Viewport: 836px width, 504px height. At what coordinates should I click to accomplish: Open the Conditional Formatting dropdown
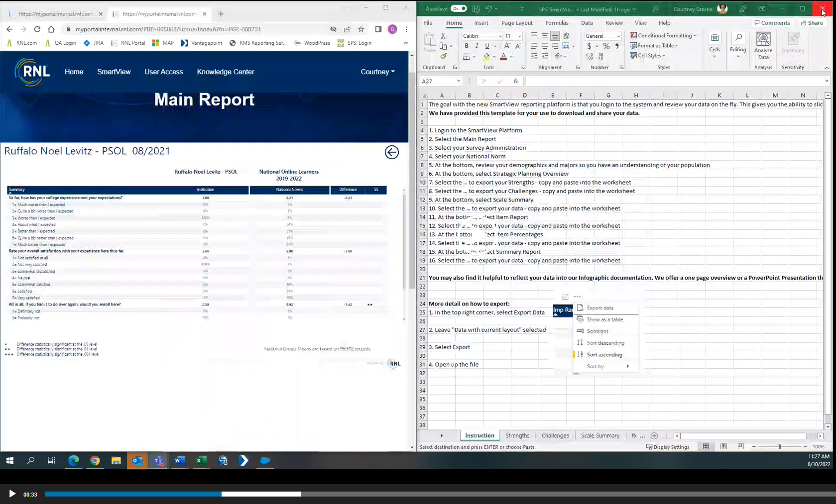click(663, 35)
